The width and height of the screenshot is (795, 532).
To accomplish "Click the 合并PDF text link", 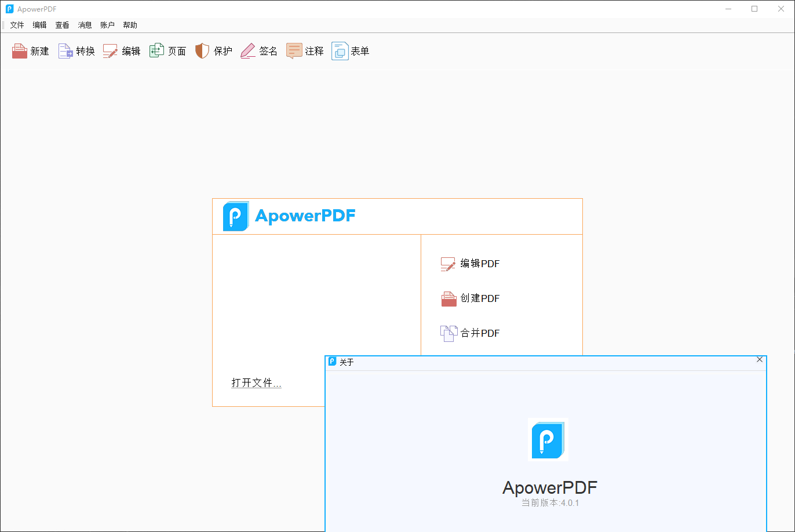I will coord(480,333).
